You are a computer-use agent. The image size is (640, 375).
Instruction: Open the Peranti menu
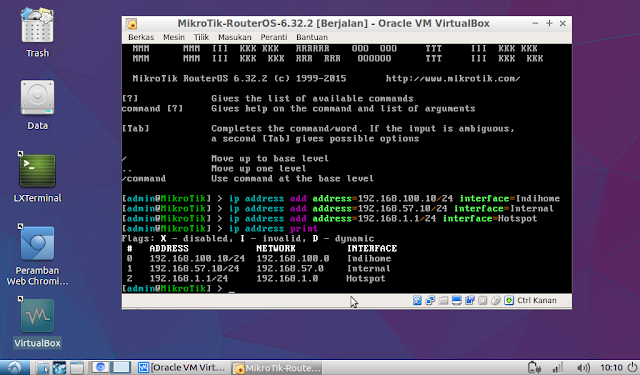pyautogui.click(x=274, y=37)
